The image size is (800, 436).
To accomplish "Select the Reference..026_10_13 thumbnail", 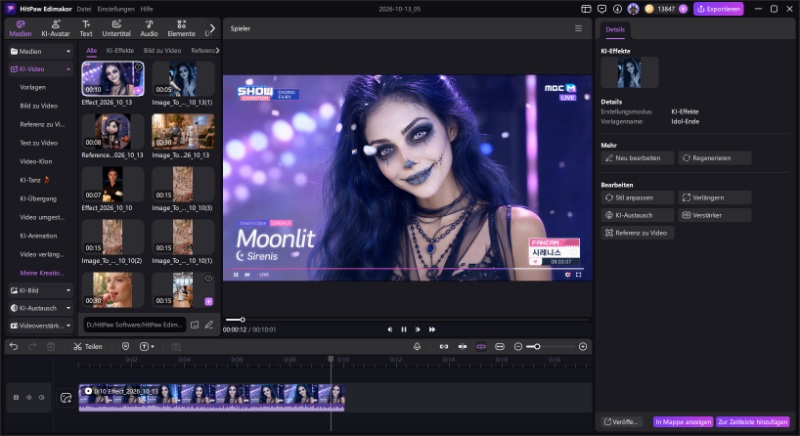I will point(113,132).
